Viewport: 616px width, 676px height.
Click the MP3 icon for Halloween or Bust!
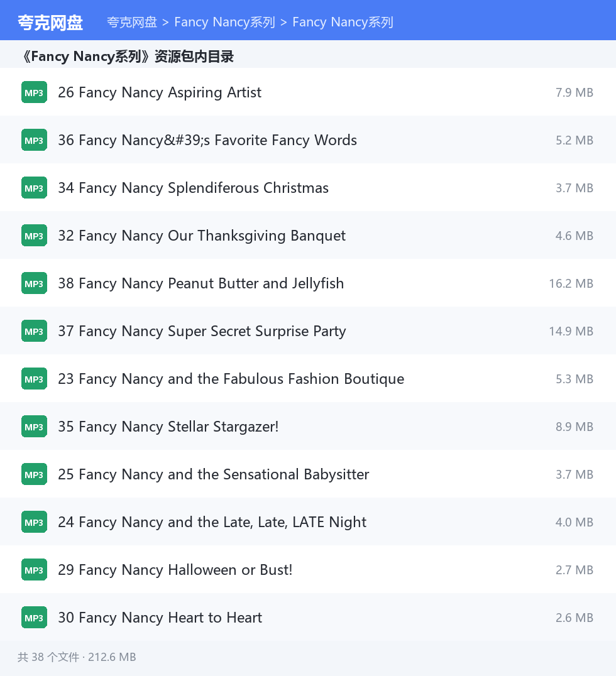34,570
